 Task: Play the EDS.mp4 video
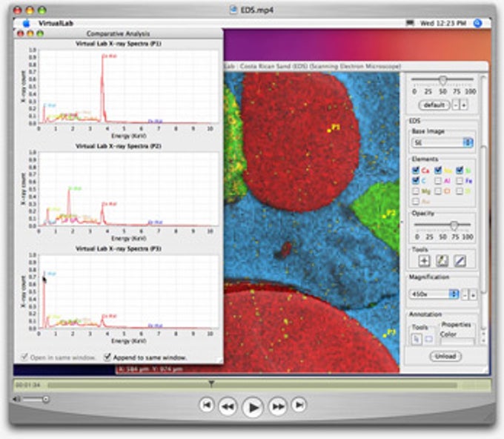coord(253,407)
